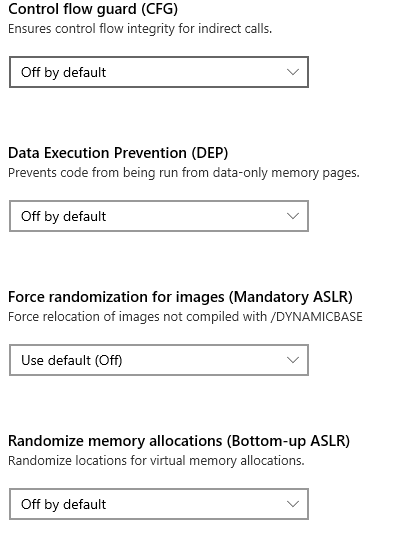404x537 pixels.
Task: Click 'Off by default' text under DEP
Action: [x=63, y=217]
